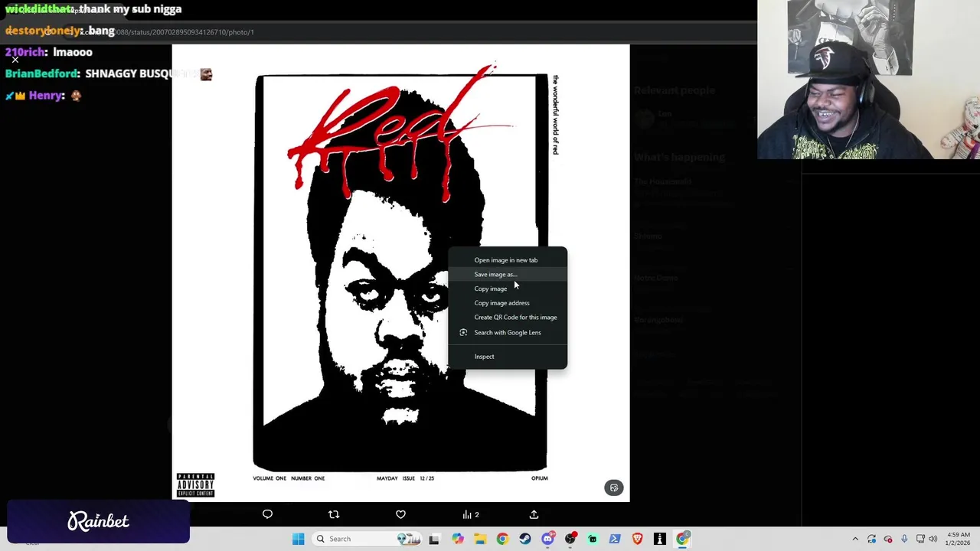
Task: Choose 'Inspect' at the bottom of context menu
Action: click(507, 357)
